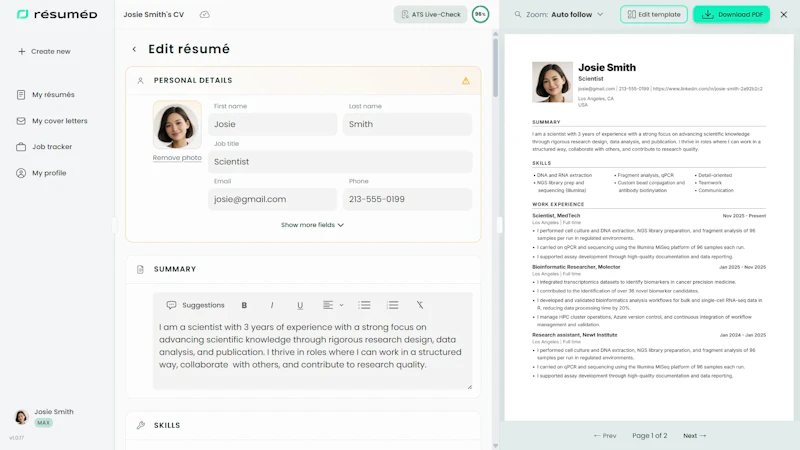Image resolution: width=800 pixels, height=450 pixels.
Task: Click the MAX plan badge
Action: (43, 422)
